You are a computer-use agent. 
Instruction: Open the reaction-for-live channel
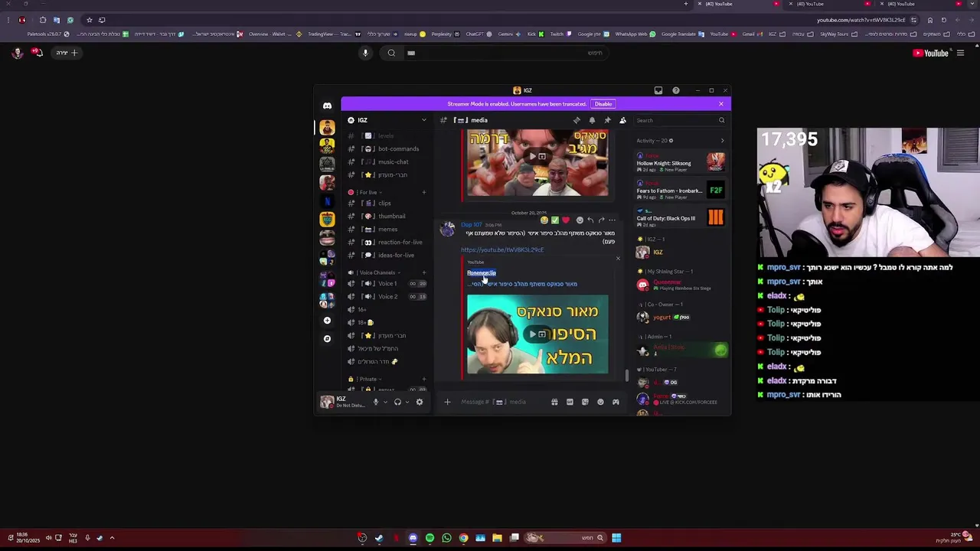(387, 243)
